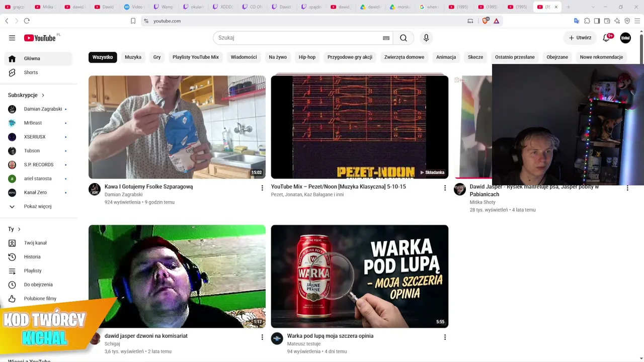The height and width of the screenshot is (362, 644).
Task: Click the cast screen icon in address bar
Action: (470, 21)
